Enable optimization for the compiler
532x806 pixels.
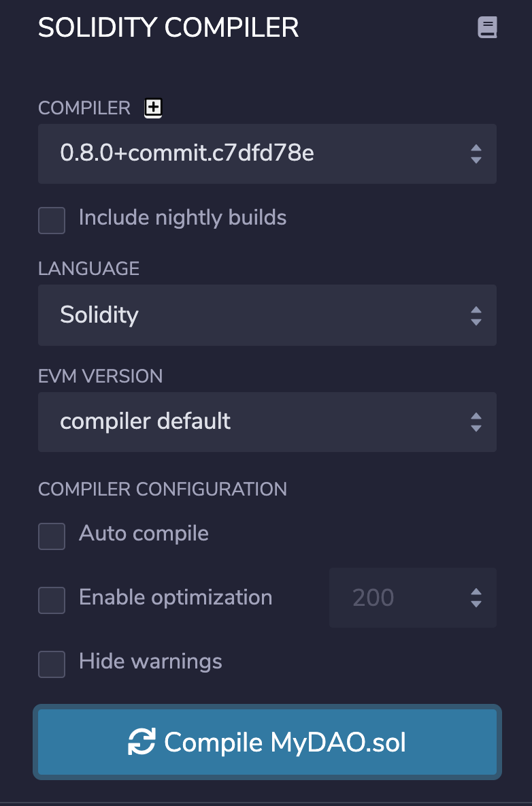51,600
